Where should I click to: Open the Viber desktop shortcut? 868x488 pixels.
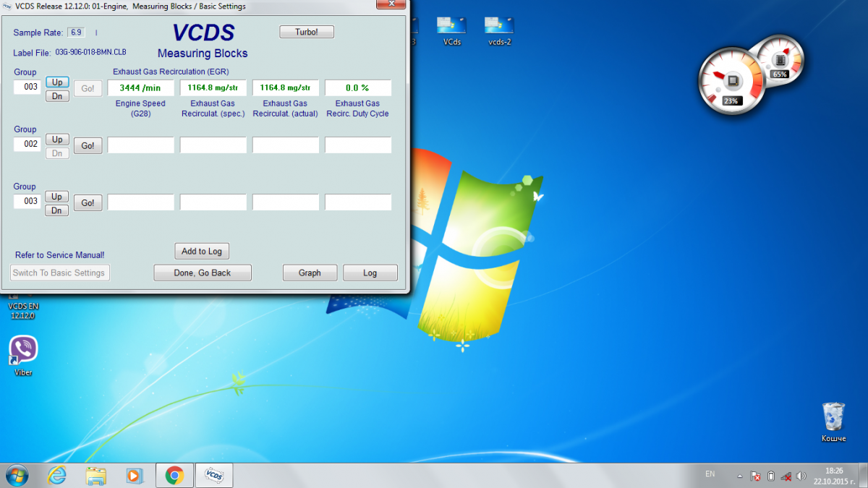(23, 356)
